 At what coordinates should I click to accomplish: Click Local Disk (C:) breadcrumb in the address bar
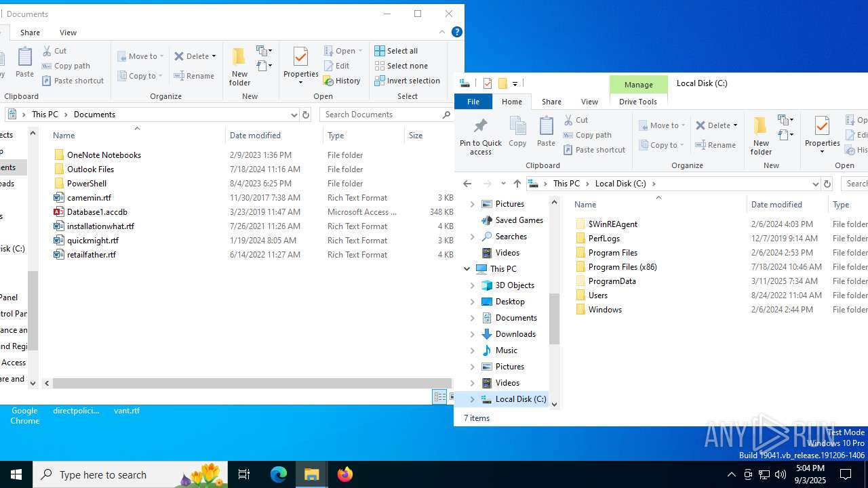tap(620, 184)
